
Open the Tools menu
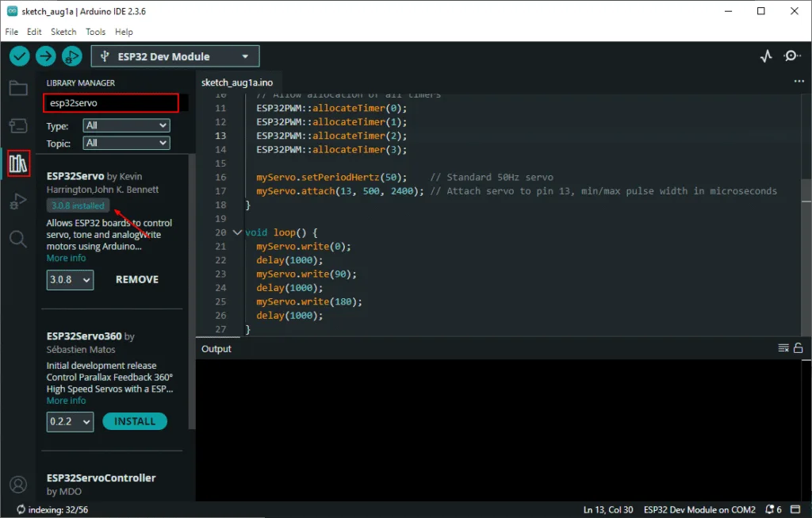(x=95, y=32)
